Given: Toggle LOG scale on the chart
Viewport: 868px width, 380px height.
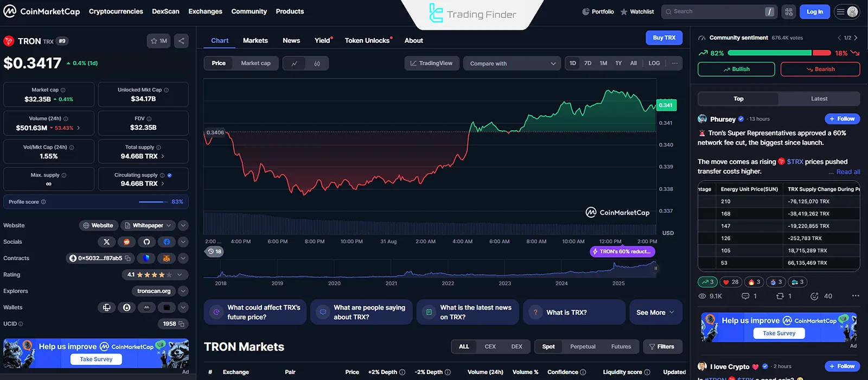Looking at the screenshot, I should click(x=654, y=63).
